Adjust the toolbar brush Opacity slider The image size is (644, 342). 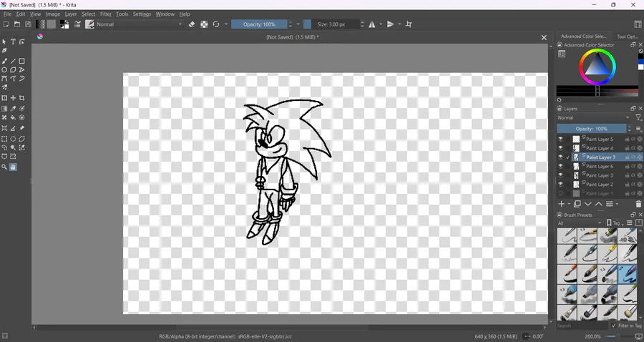[259, 24]
